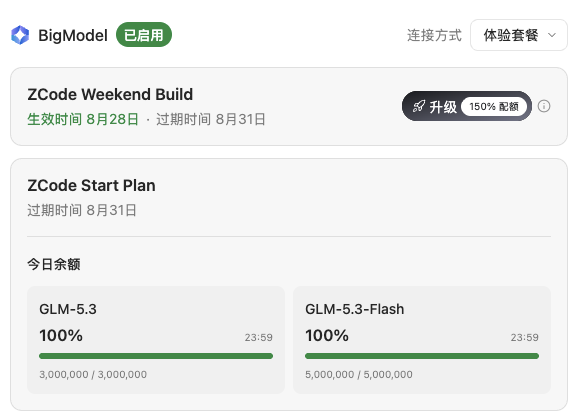This screenshot has height=420, width=578.
Task: Click the 已启用 enabled badge
Action: pyautogui.click(x=144, y=35)
